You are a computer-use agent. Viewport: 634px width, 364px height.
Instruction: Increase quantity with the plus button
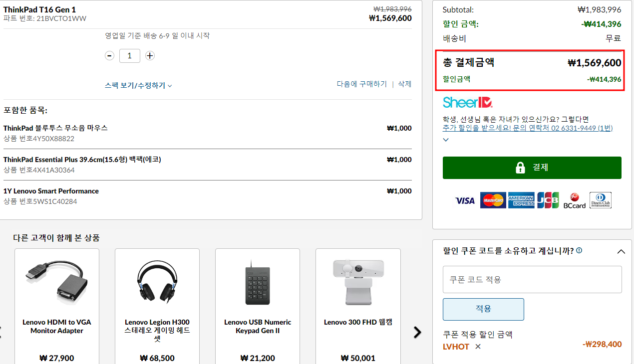[x=150, y=55]
